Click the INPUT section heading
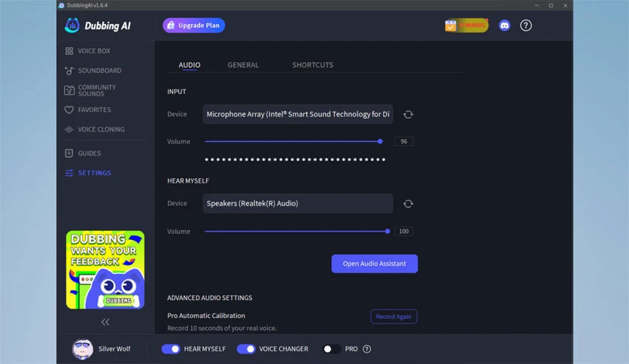The image size is (629, 364). (x=177, y=92)
